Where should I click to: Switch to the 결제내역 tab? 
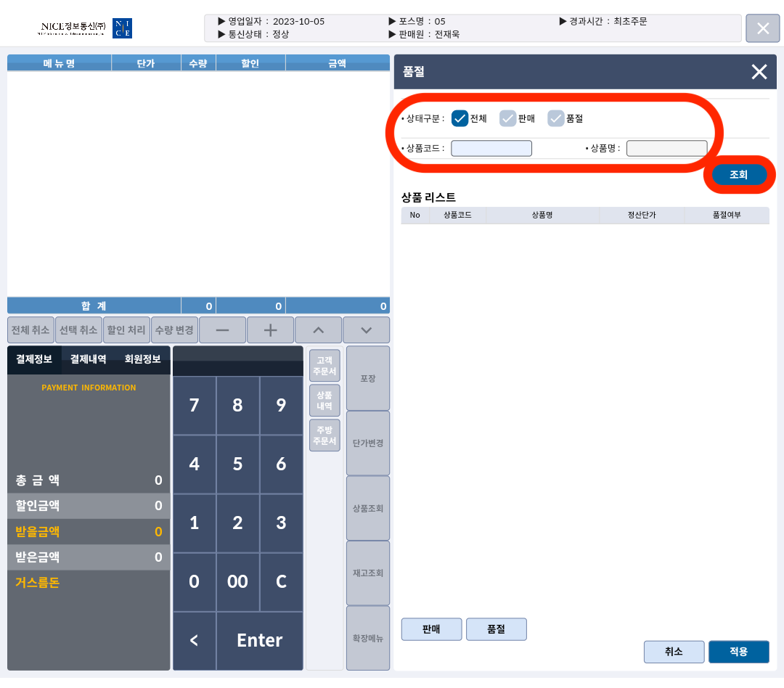point(89,359)
